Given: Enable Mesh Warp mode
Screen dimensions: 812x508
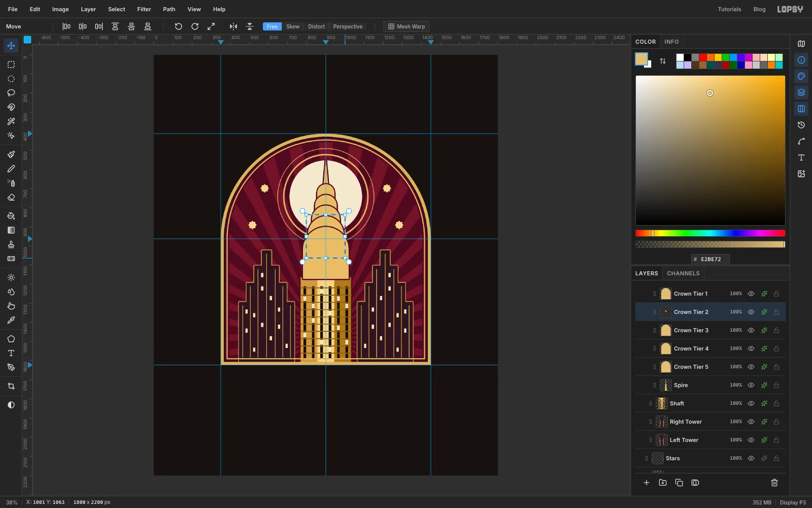Looking at the screenshot, I should click(406, 26).
